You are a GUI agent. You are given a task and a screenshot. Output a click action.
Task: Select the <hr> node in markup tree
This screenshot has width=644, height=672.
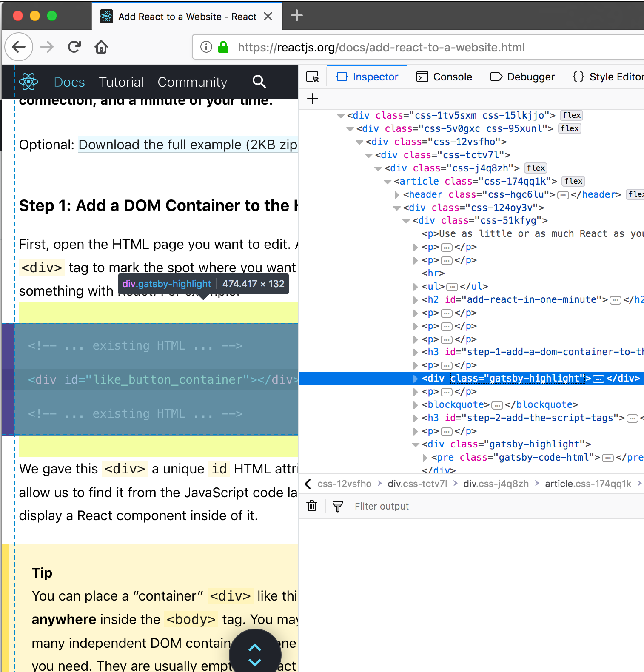coord(433,273)
